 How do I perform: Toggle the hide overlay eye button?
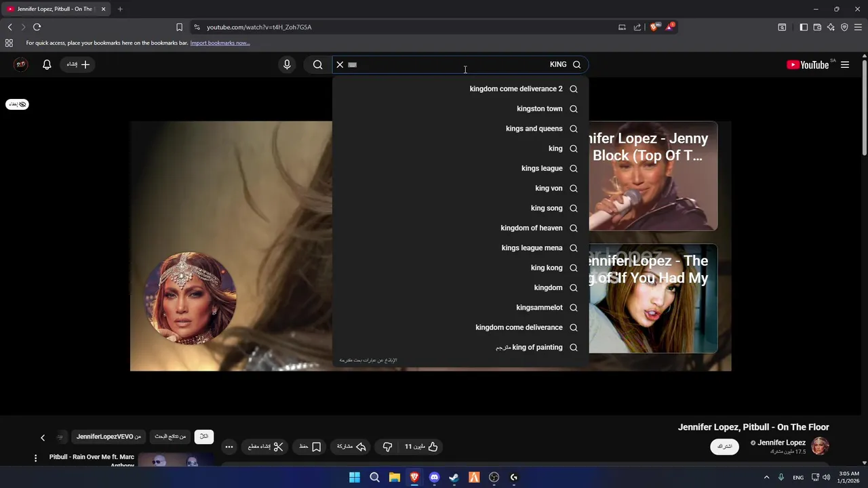(x=18, y=104)
